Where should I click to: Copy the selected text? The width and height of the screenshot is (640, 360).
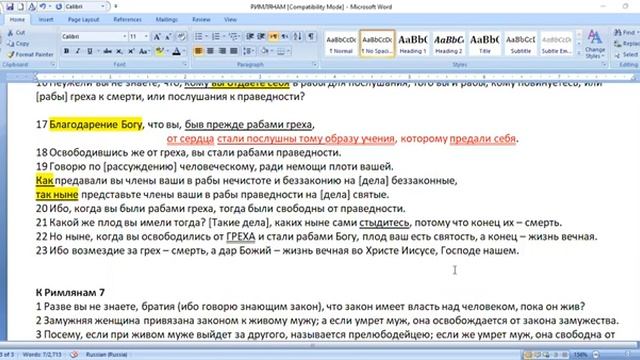[18, 43]
